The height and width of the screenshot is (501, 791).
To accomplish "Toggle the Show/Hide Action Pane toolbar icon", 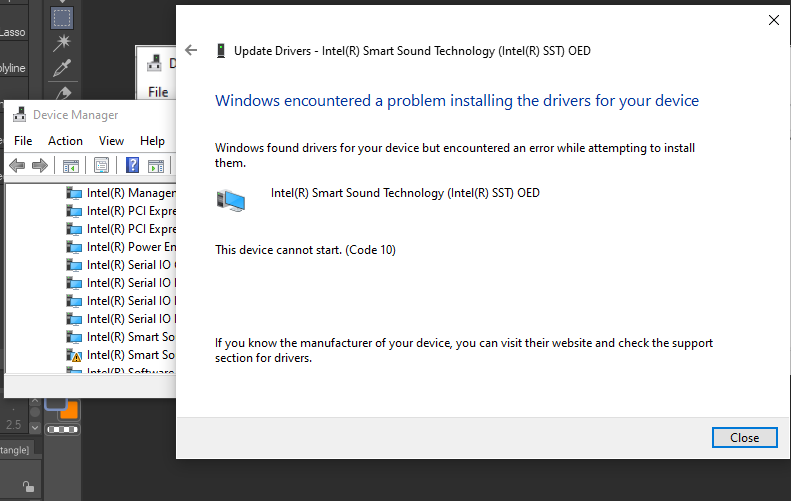I will tap(156, 165).
